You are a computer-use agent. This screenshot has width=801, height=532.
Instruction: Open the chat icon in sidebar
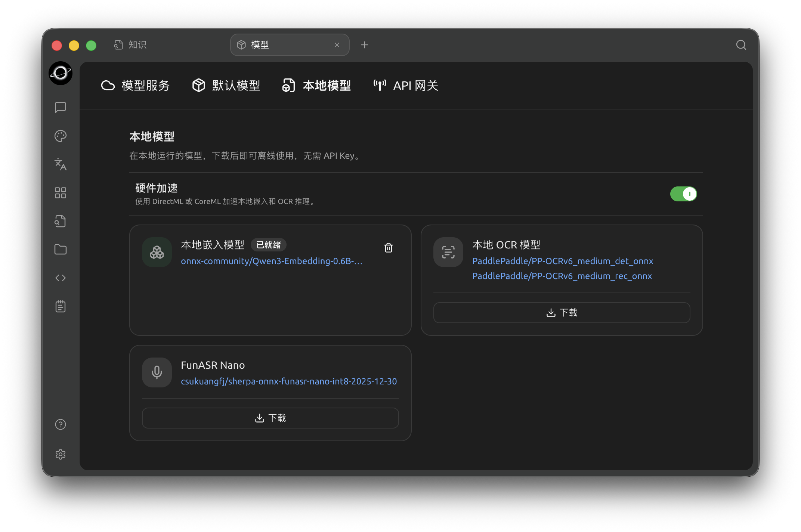[61, 108]
